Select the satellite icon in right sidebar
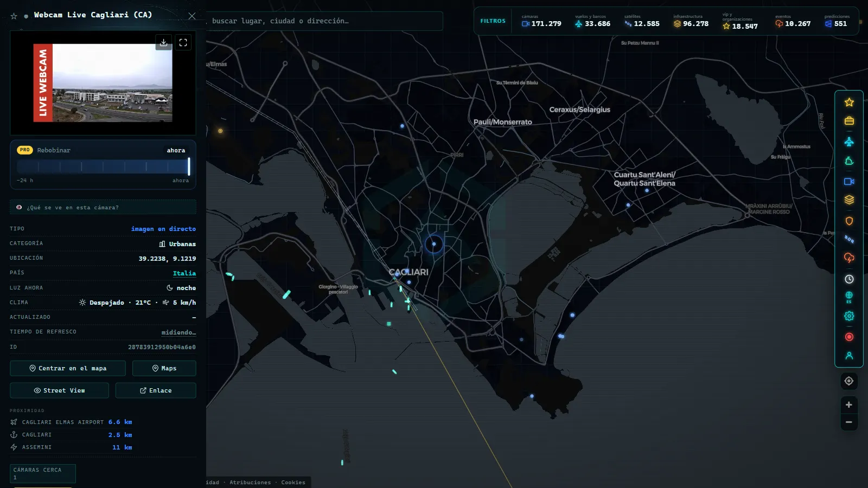 click(849, 239)
